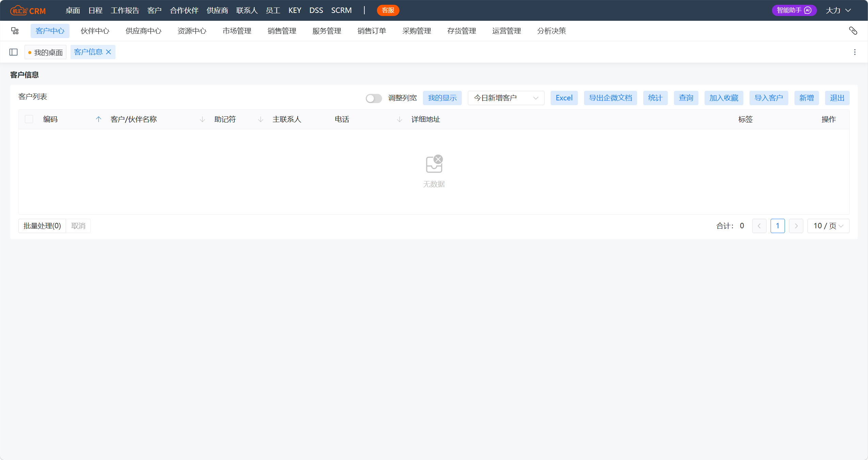The width and height of the screenshot is (868, 460).
Task: Close the 客户信息 tab
Action: pyautogui.click(x=109, y=52)
